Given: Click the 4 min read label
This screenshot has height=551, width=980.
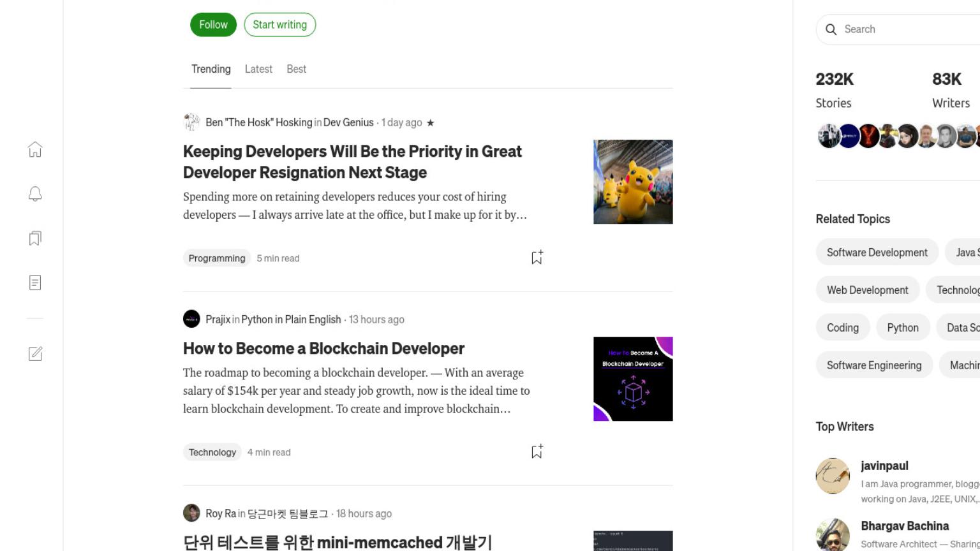Looking at the screenshot, I should [x=269, y=452].
